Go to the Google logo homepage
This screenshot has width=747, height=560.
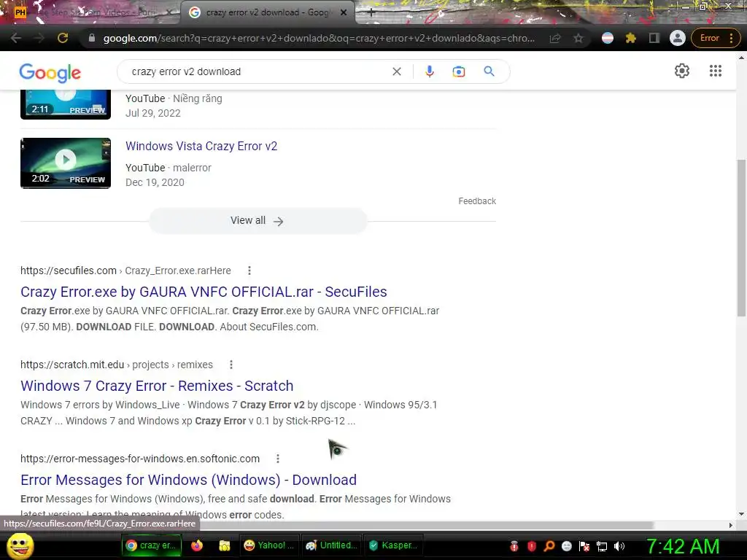pos(50,72)
